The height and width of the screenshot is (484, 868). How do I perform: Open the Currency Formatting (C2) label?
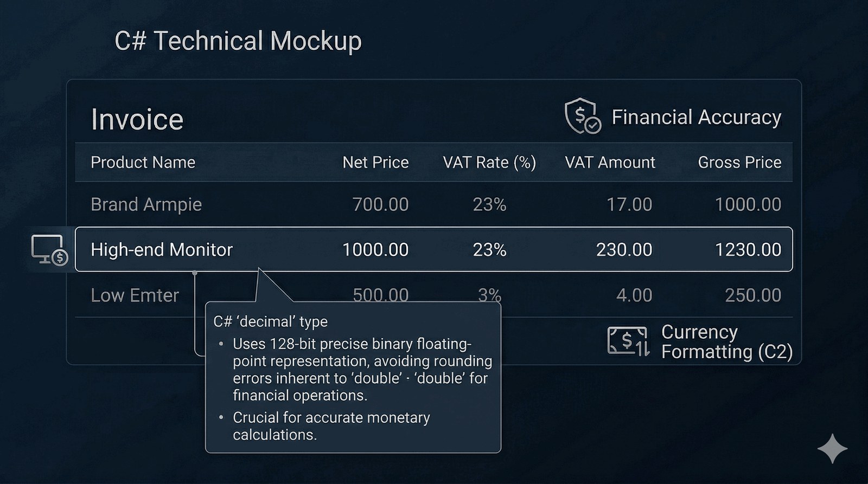(726, 341)
